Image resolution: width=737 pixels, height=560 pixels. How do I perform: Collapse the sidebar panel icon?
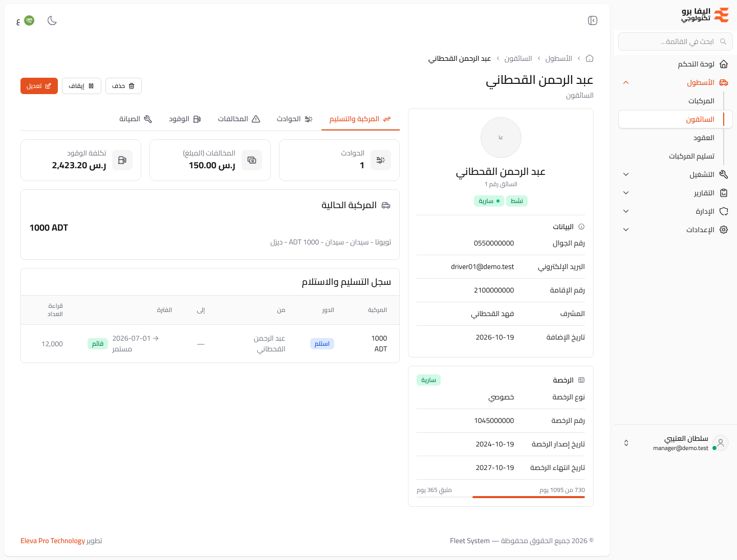click(593, 20)
